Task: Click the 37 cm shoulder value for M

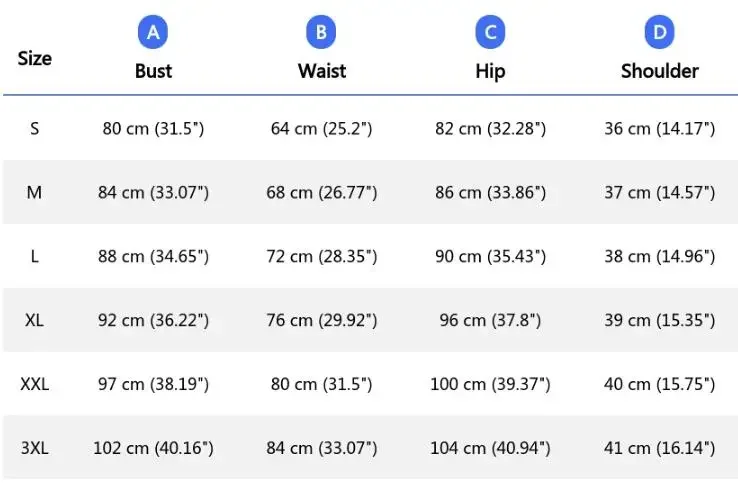Action: [659, 193]
